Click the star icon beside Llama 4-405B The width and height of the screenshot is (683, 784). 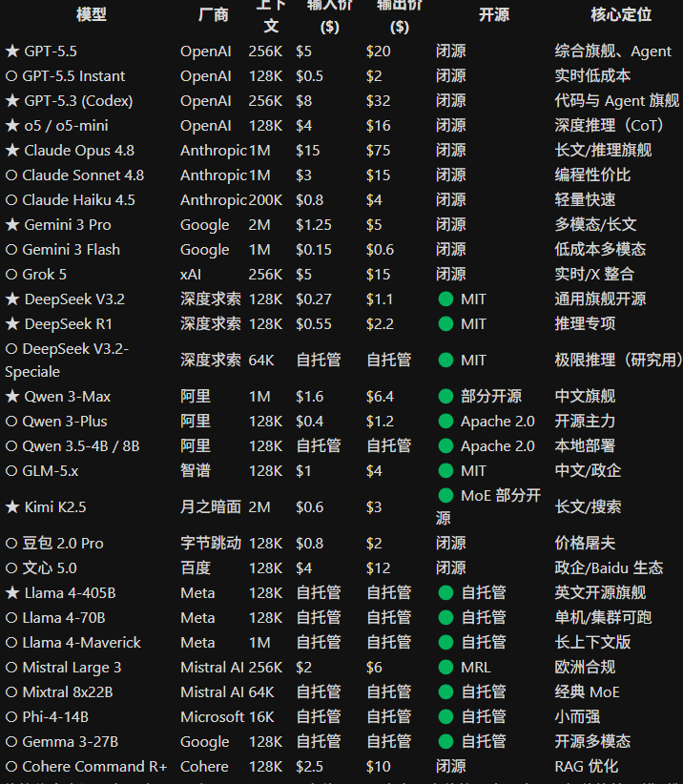click(12, 593)
